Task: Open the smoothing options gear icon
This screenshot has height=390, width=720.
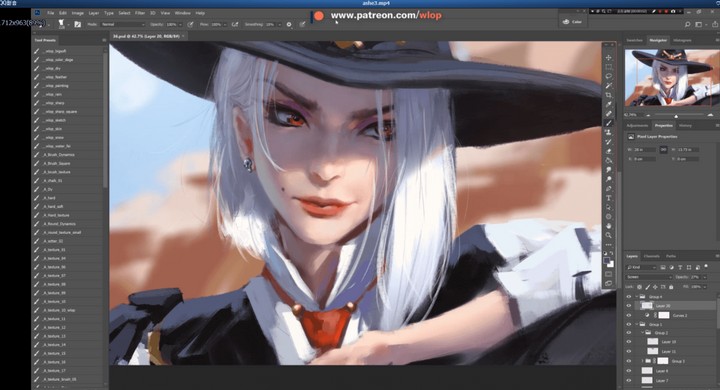Action: click(x=289, y=24)
